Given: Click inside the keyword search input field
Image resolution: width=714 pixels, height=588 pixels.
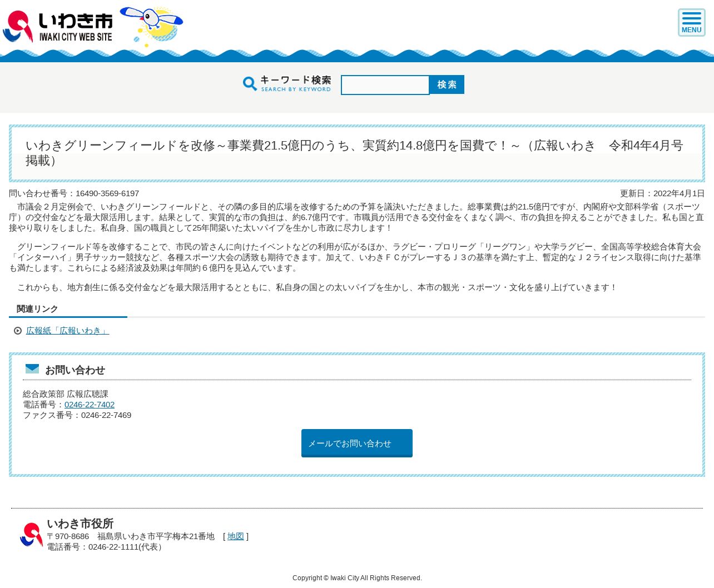Looking at the screenshot, I should pos(385,85).
